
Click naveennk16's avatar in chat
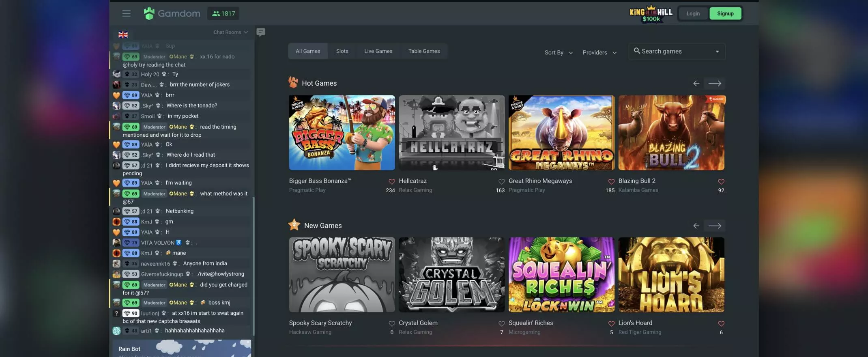click(x=116, y=263)
